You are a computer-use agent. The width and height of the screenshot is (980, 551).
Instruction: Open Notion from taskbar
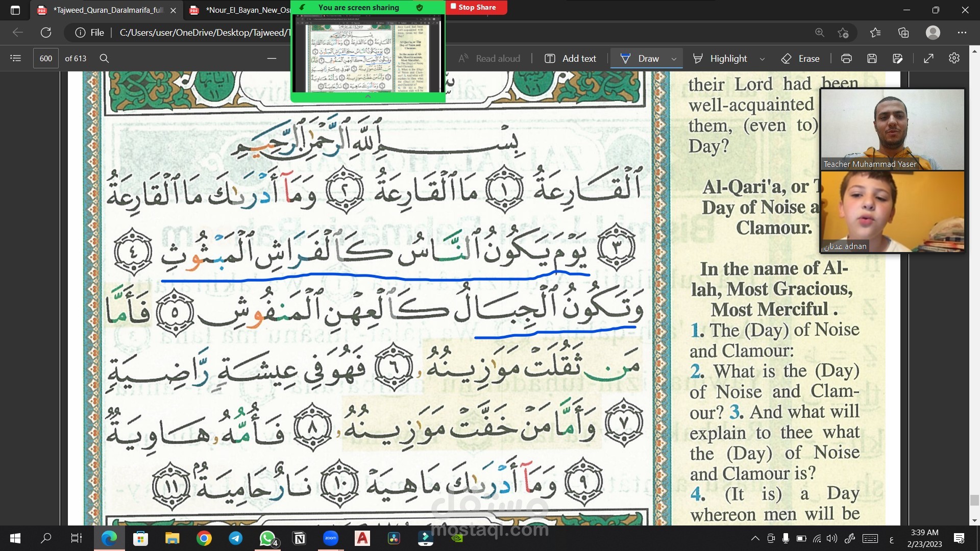point(299,538)
